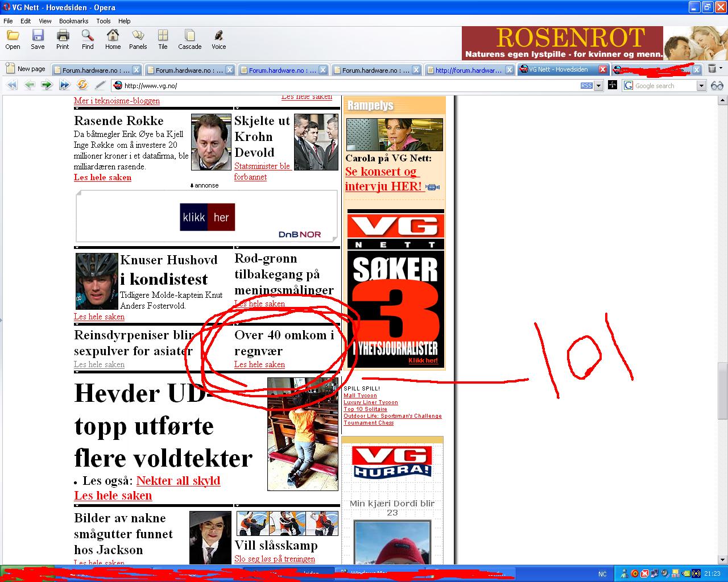Open Les hele saken under Rasende Røkke
Screen dimensions: 728x582
(102, 177)
